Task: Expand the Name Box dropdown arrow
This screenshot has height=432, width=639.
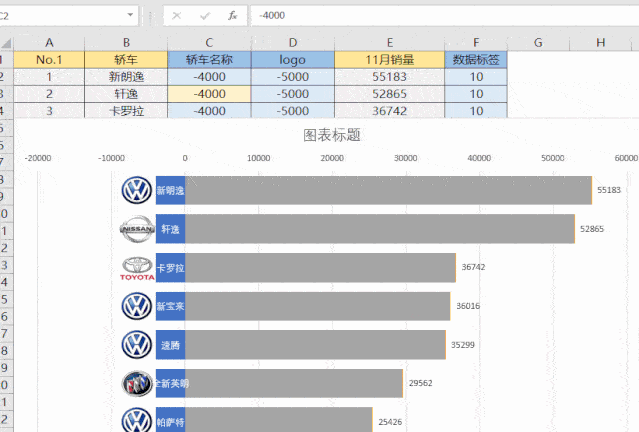Action: [x=130, y=15]
